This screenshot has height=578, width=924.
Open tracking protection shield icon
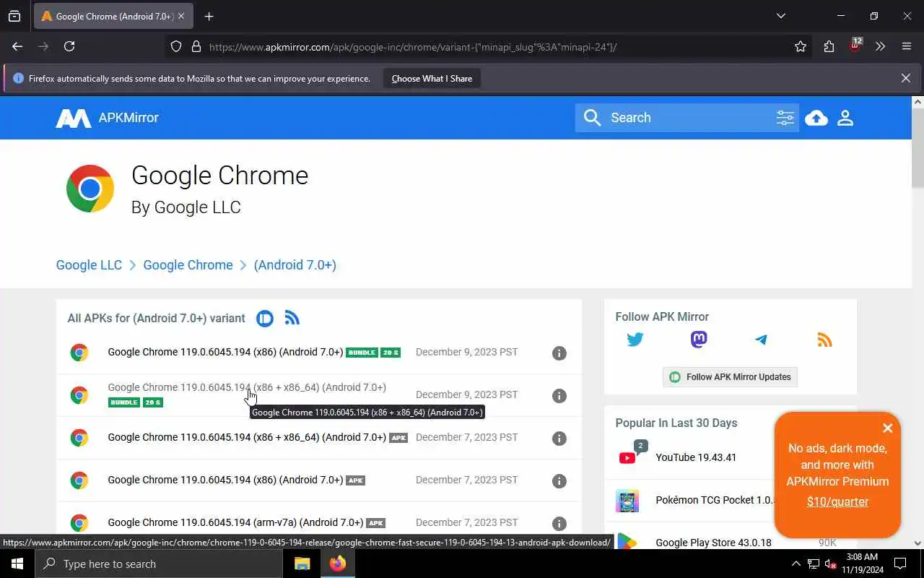pos(176,46)
